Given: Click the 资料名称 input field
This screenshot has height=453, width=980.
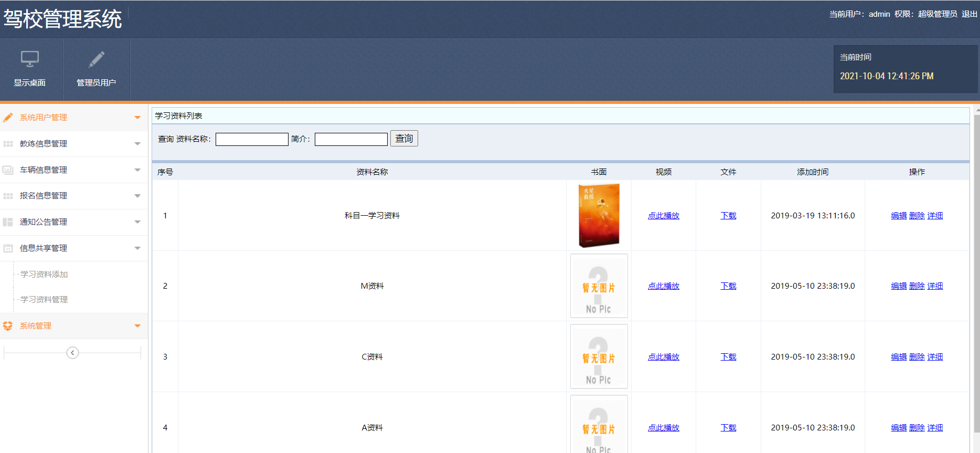Looking at the screenshot, I should 252,139.
